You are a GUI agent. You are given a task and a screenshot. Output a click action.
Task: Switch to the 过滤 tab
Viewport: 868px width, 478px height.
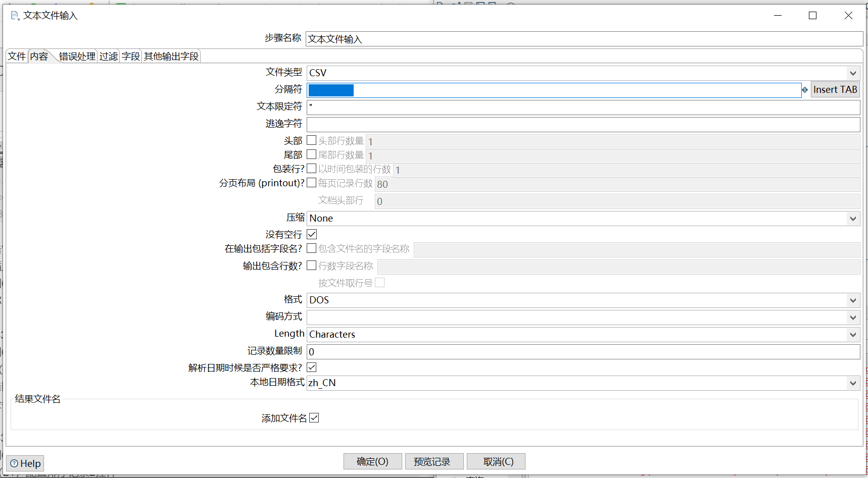pos(109,57)
